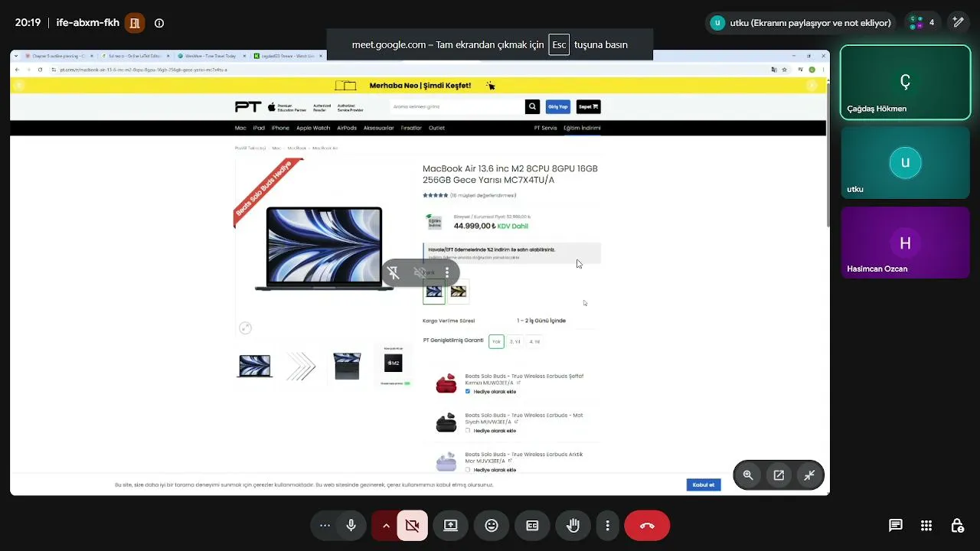The width and height of the screenshot is (980, 551).
Task: Turn on the camera in Meet
Action: pyautogui.click(x=413, y=526)
